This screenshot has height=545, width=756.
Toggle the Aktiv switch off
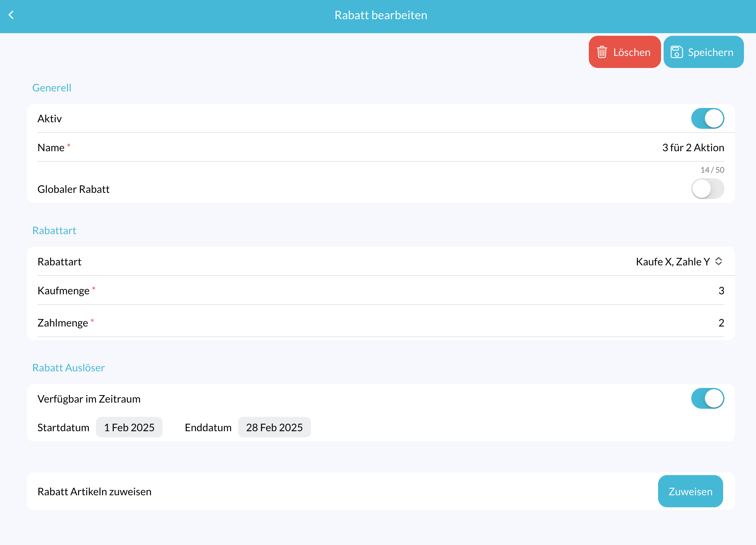pos(707,118)
